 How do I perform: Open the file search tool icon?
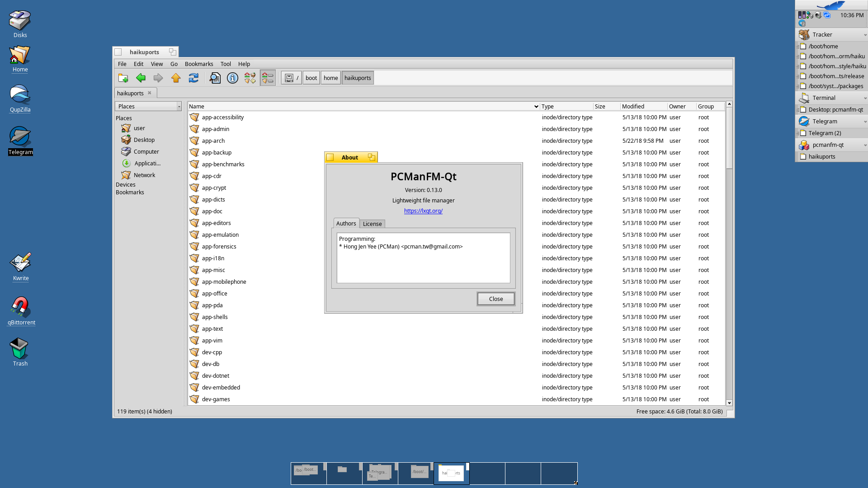tap(215, 78)
